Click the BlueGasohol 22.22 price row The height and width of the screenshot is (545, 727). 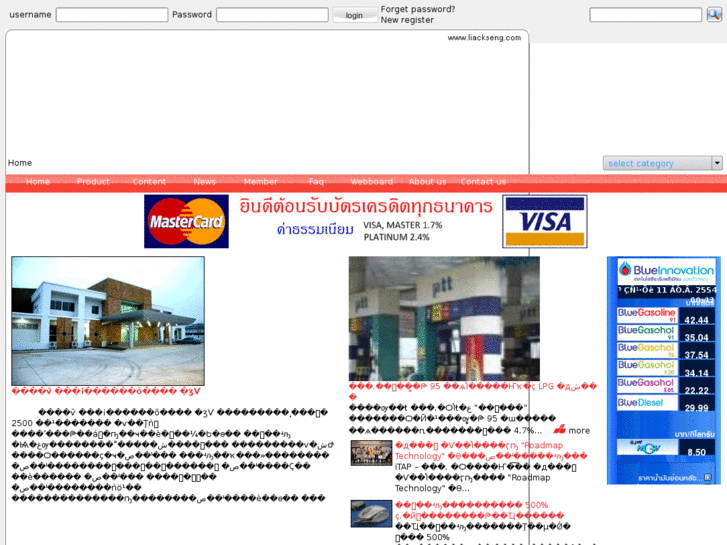click(666, 386)
